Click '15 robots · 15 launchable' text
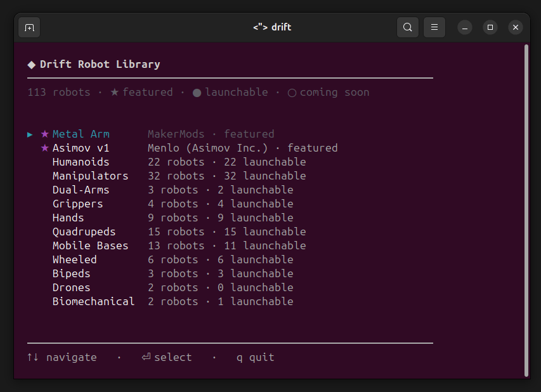 pos(226,232)
